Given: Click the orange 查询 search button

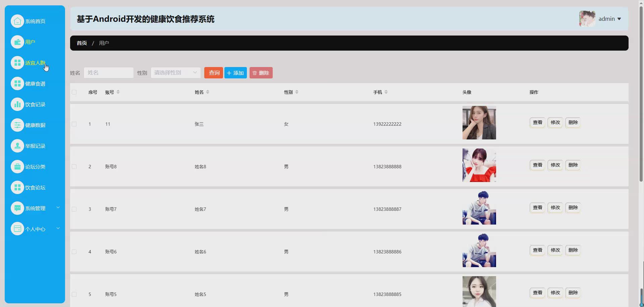Looking at the screenshot, I should 214,73.
